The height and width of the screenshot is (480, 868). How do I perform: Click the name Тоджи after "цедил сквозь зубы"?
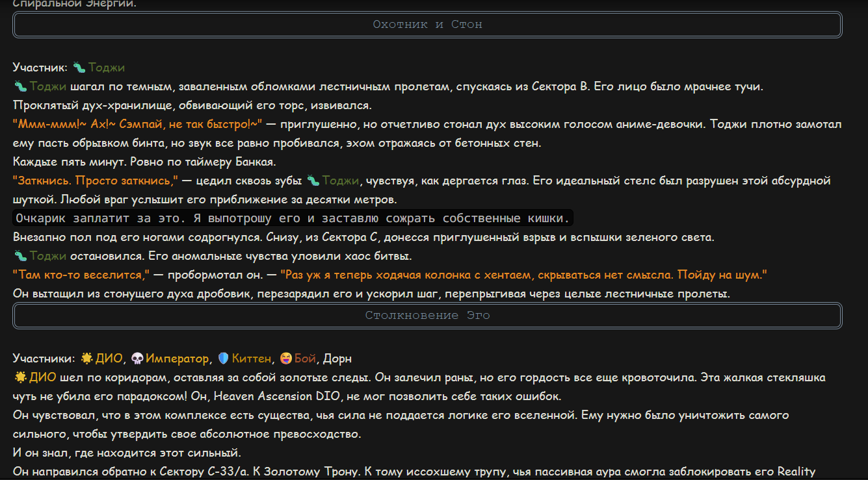click(x=340, y=181)
